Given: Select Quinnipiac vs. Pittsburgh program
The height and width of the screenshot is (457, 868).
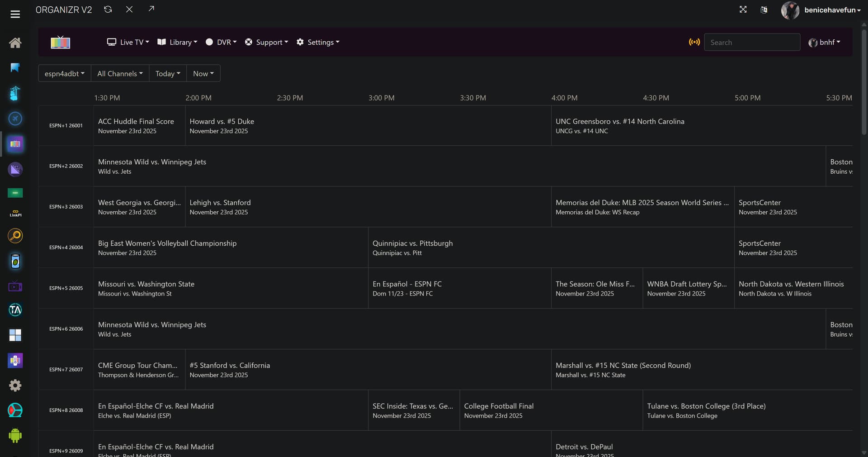Looking at the screenshot, I should pos(412,248).
